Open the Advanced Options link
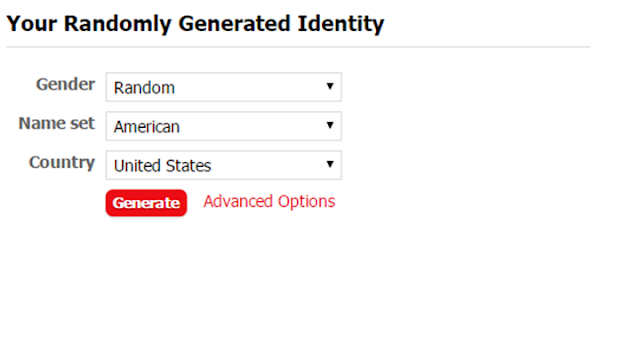The height and width of the screenshot is (360, 640). [x=269, y=202]
